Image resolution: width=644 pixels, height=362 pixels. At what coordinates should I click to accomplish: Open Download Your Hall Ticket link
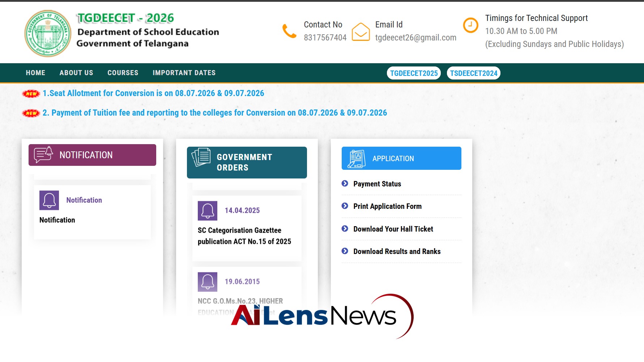pyautogui.click(x=393, y=229)
